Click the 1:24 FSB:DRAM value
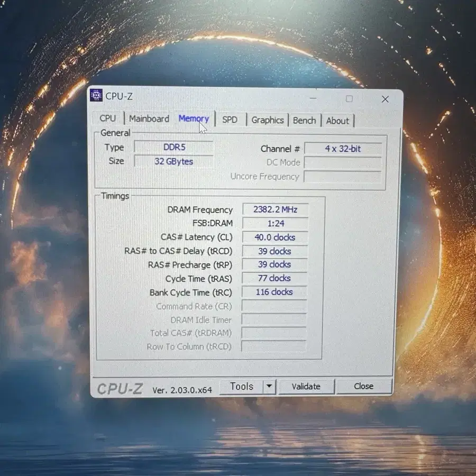The height and width of the screenshot is (476, 476). point(276,223)
